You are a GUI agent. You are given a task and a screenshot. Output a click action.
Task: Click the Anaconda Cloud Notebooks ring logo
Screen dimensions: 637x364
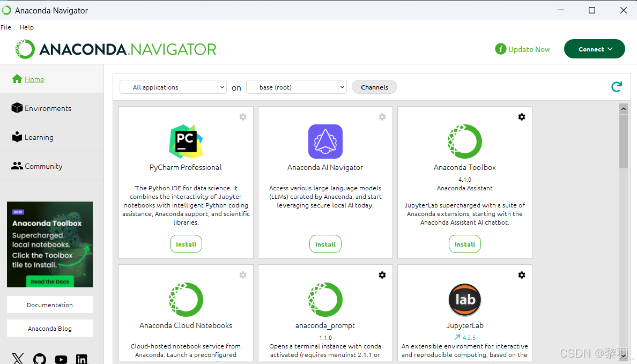(x=186, y=300)
